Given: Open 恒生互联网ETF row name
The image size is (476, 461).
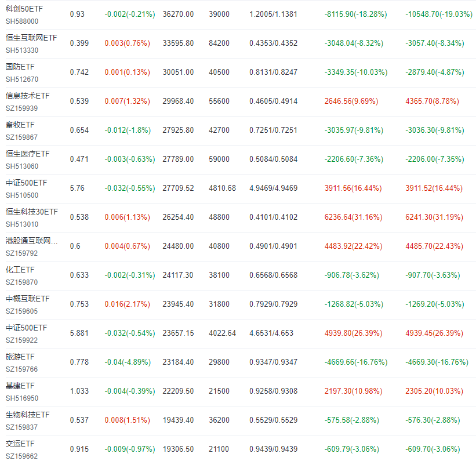Looking at the screenshot, I should pyautogui.click(x=31, y=38).
